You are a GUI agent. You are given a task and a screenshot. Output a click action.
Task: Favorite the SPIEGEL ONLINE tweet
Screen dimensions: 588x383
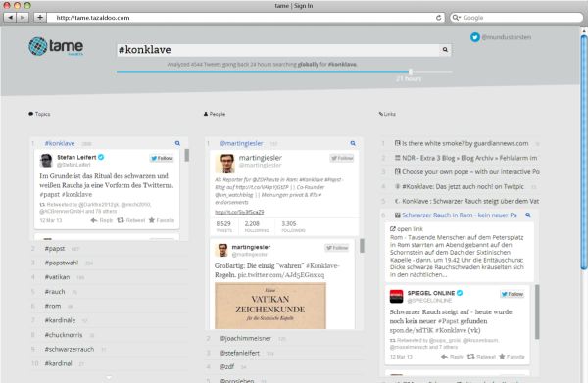tap(512, 357)
